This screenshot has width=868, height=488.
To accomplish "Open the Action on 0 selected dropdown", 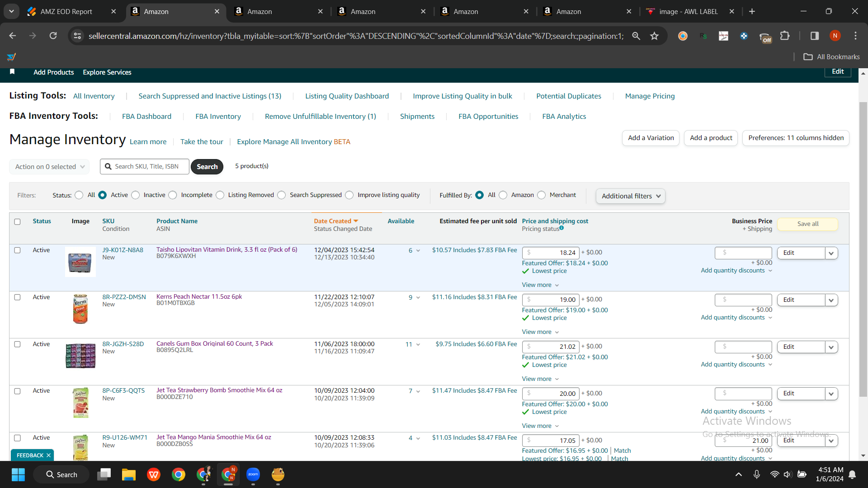I will [49, 167].
